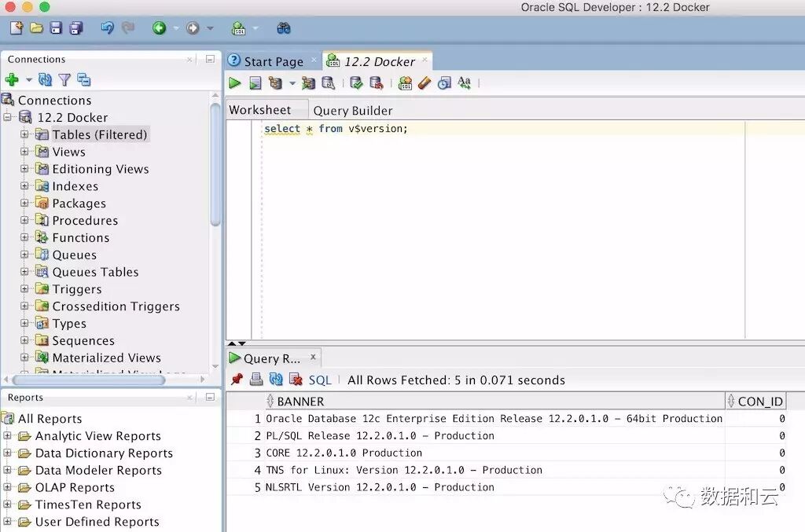805x532 pixels.
Task: Click the Open folder icon in main toolbar
Action: point(36,28)
